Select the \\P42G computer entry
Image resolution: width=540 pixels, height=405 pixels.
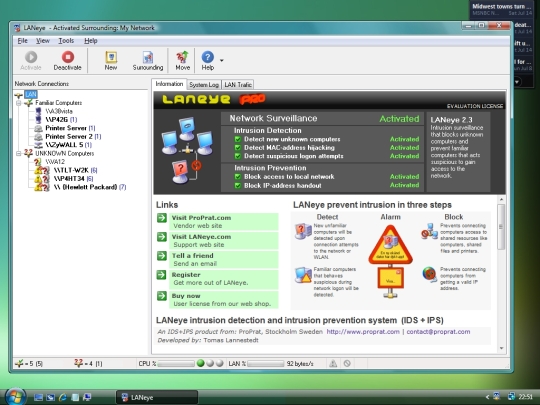[61, 120]
